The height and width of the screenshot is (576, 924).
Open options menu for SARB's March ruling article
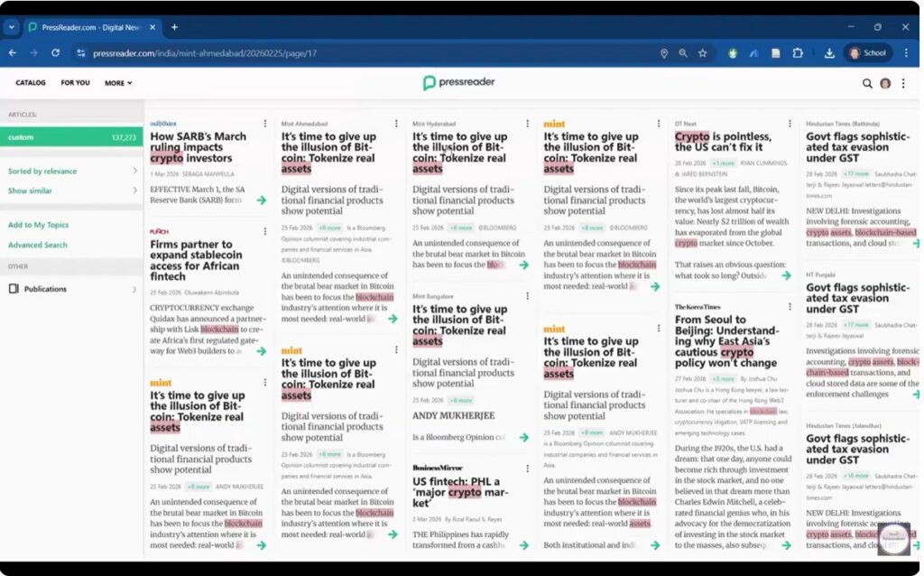click(x=264, y=124)
